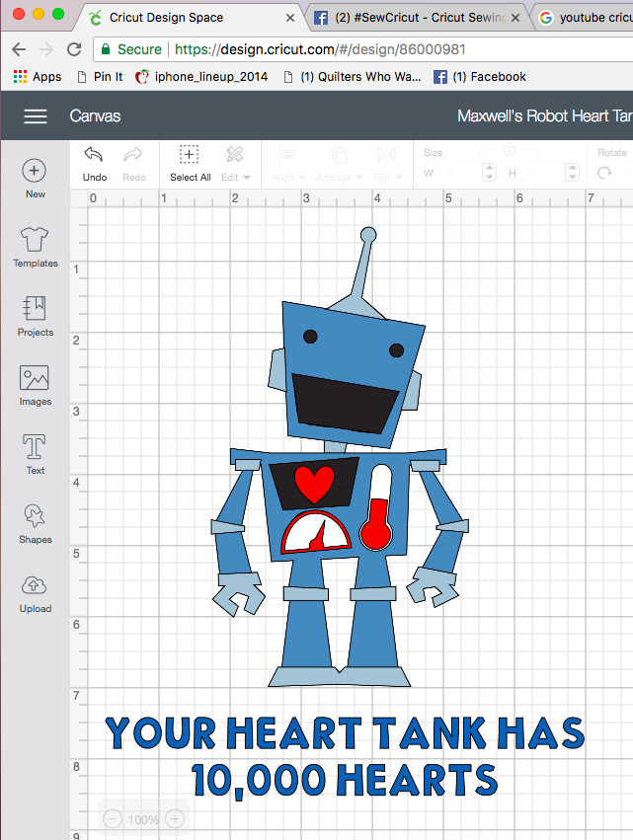Screen dimensions: 633x840
Task: Click the Height stepper arrows
Action: [573, 173]
